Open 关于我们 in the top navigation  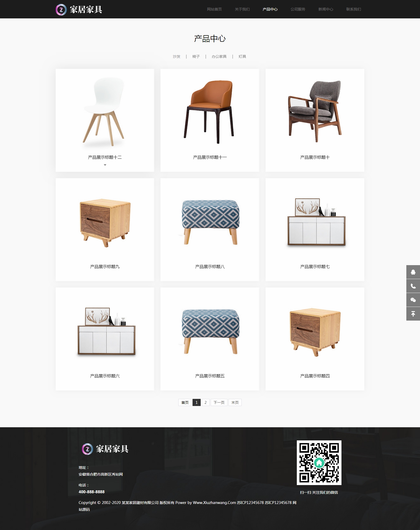[242, 9]
